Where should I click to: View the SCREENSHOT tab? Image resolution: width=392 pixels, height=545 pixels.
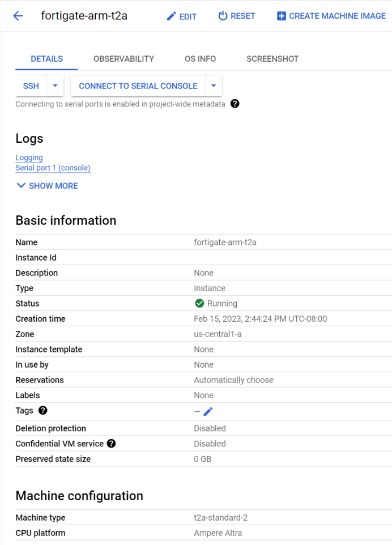(x=272, y=58)
